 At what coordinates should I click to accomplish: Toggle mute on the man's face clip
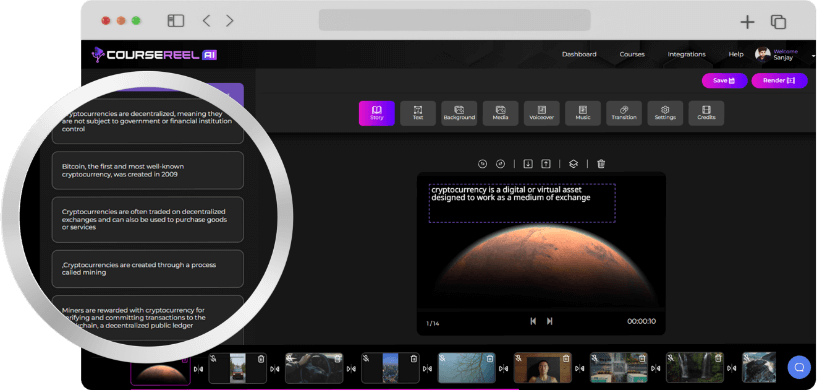(519, 359)
